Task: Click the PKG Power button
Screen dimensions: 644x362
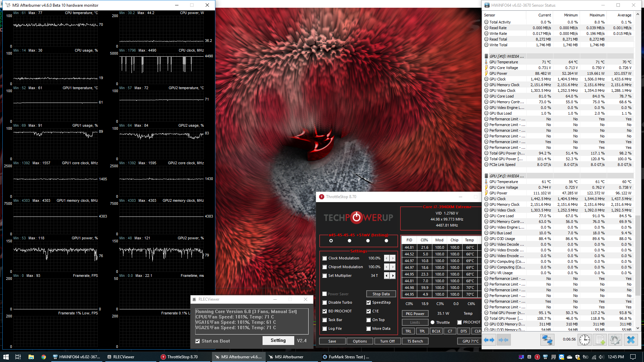Action: [415, 314]
